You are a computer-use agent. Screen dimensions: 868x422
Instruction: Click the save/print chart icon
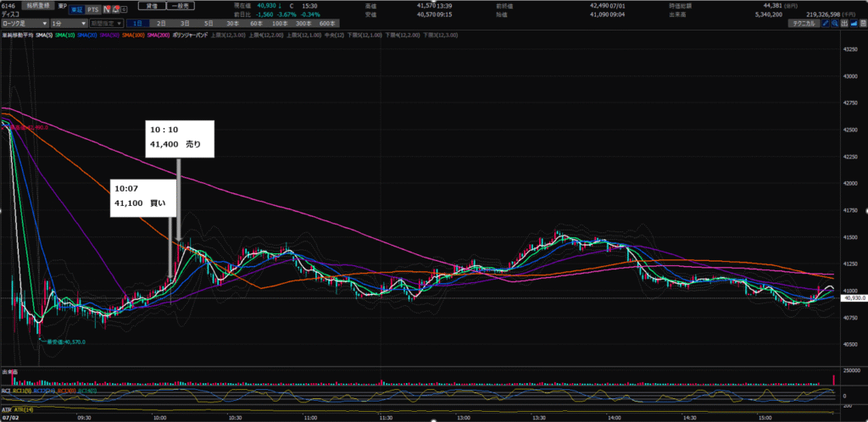(862, 24)
